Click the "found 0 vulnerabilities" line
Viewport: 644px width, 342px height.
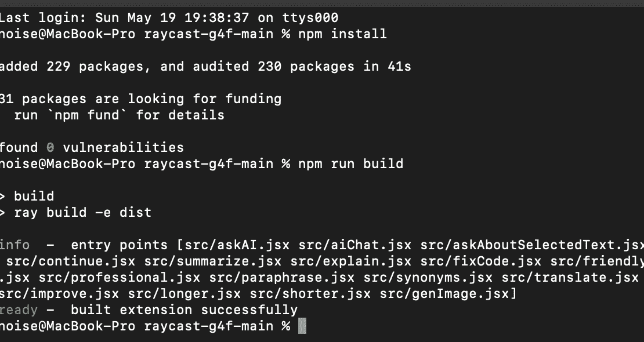click(91, 148)
